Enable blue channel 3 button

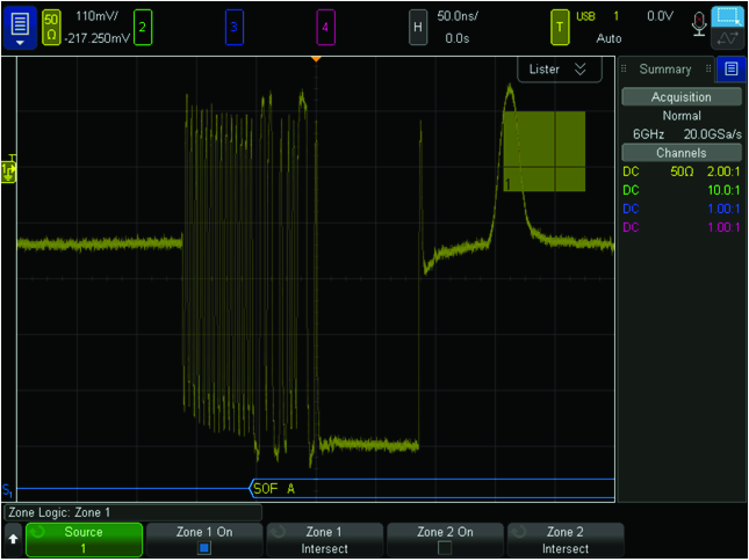coord(234,28)
